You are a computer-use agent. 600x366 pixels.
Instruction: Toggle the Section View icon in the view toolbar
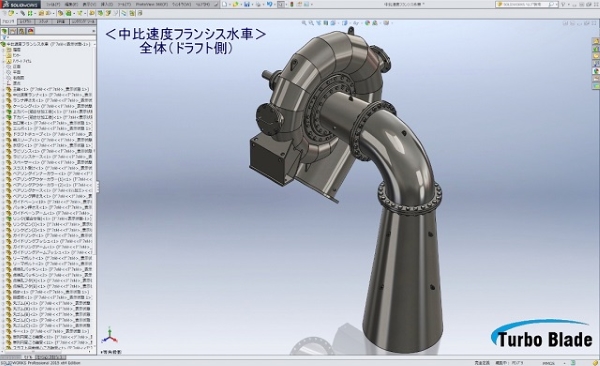(326, 23)
